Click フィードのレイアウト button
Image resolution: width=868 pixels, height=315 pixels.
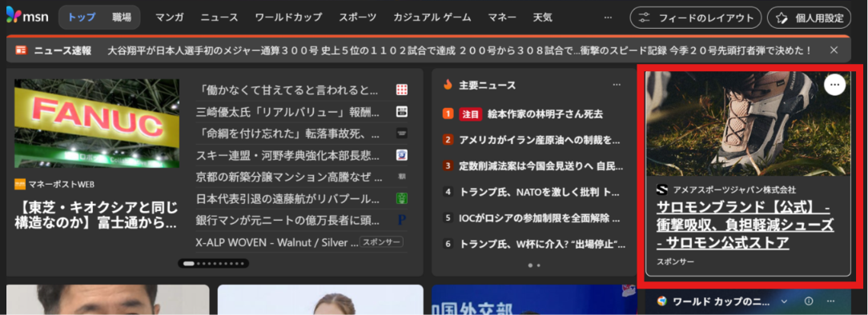tap(695, 18)
